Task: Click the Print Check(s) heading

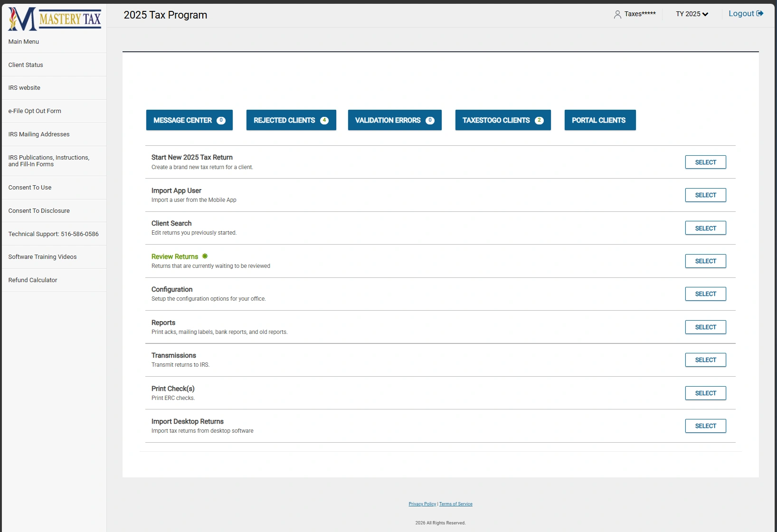Action: pyautogui.click(x=173, y=389)
